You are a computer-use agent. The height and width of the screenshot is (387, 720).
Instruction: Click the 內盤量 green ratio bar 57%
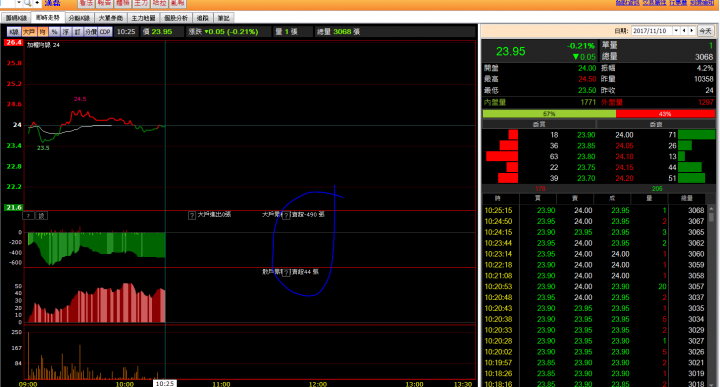click(x=549, y=113)
